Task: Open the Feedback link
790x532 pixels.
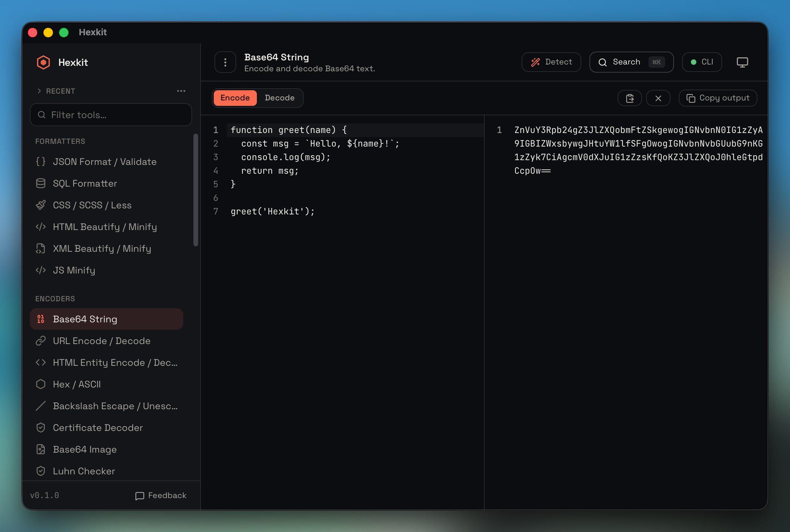Action: (161, 496)
